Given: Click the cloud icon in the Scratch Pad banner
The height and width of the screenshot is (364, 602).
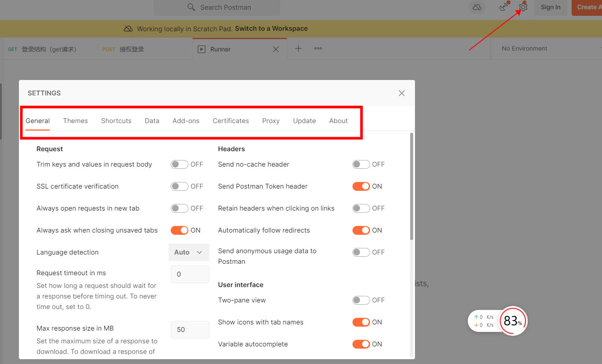Looking at the screenshot, I should [128, 29].
